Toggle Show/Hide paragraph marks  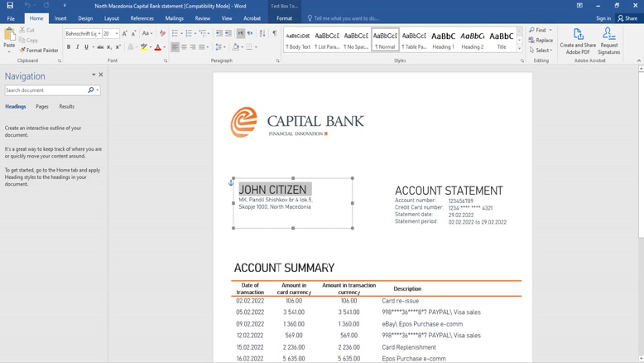coord(275,34)
